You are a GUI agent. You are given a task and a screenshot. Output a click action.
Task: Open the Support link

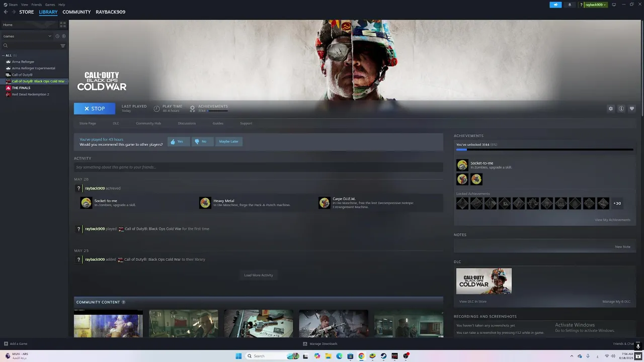[x=246, y=123]
